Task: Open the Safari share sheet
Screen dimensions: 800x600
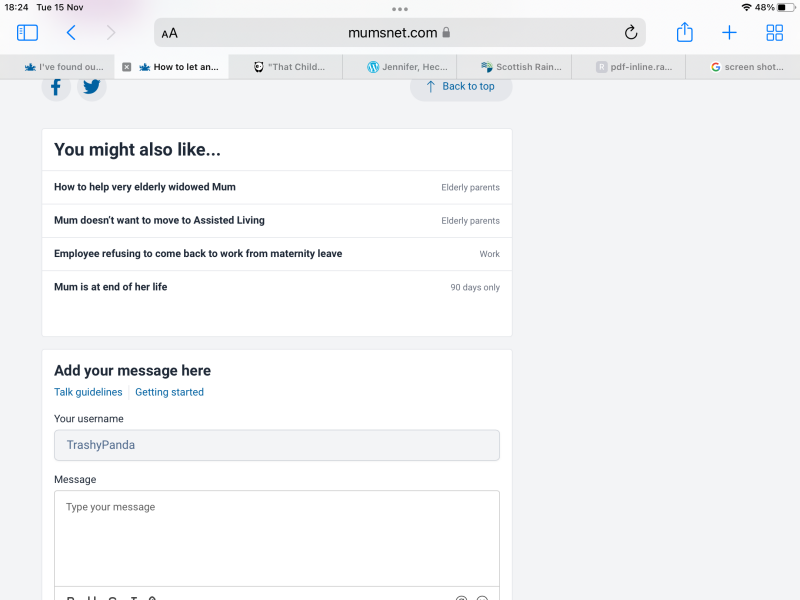Action: click(684, 32)
